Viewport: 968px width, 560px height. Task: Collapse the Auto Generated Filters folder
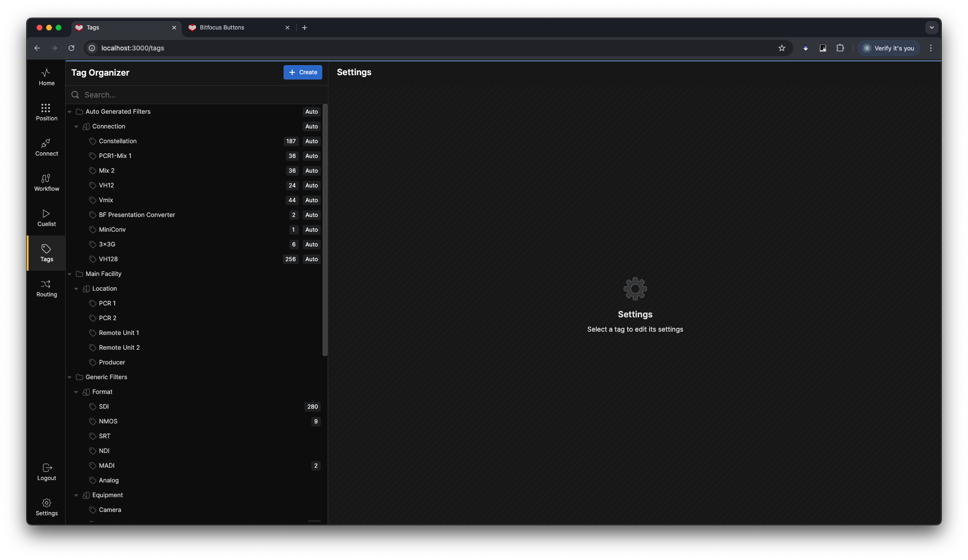69,112
